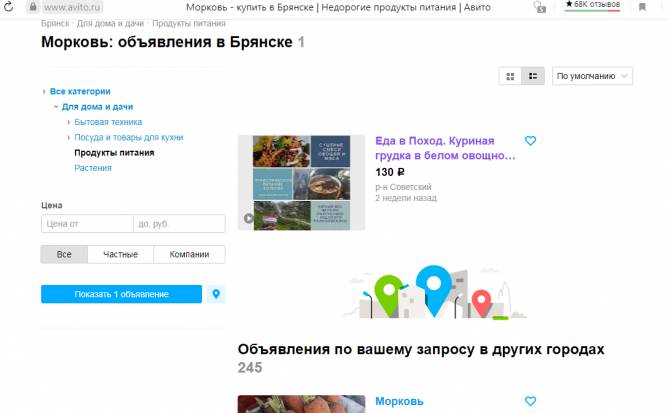Open map search with the pin button
The height and width of the screenshot is (413, 670).
click(x=216, y=294)
